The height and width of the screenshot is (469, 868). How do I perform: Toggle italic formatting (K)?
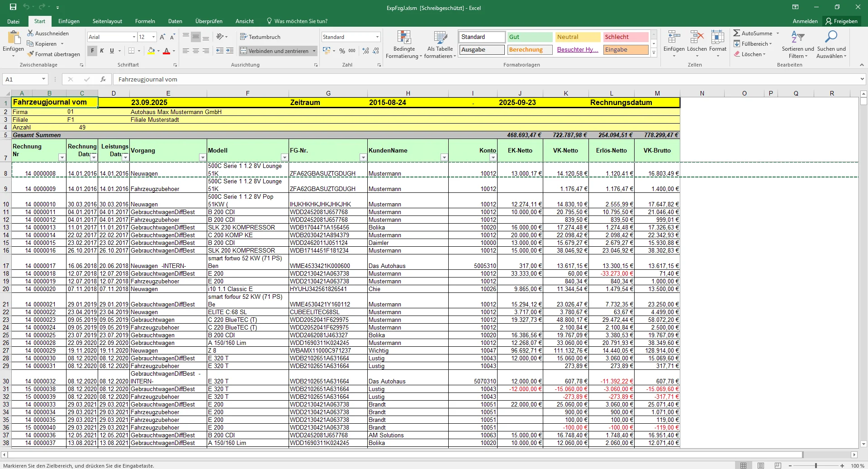pyautogui.click(x=102, y=51)
